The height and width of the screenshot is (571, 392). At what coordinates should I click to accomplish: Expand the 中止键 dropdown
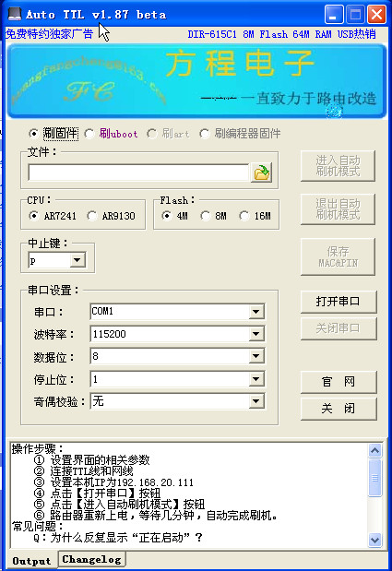pos(77,260)
